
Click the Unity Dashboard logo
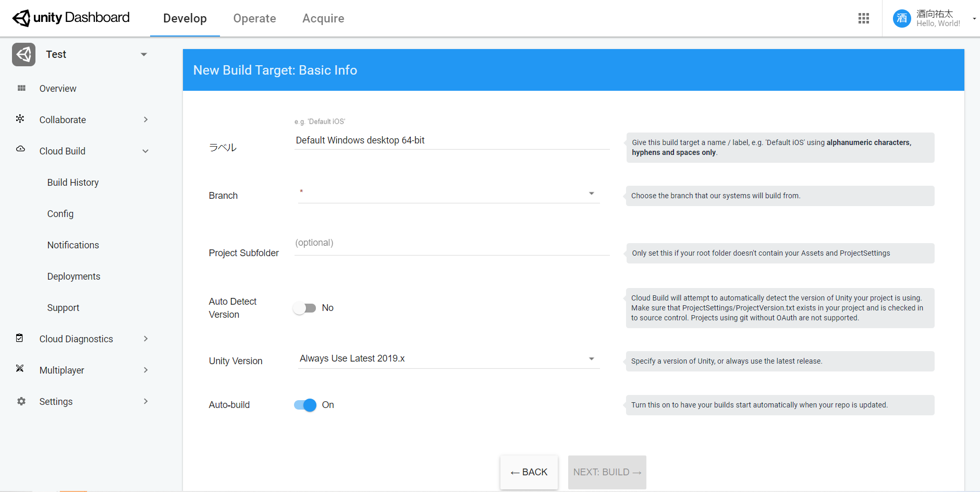click(71, 18)
